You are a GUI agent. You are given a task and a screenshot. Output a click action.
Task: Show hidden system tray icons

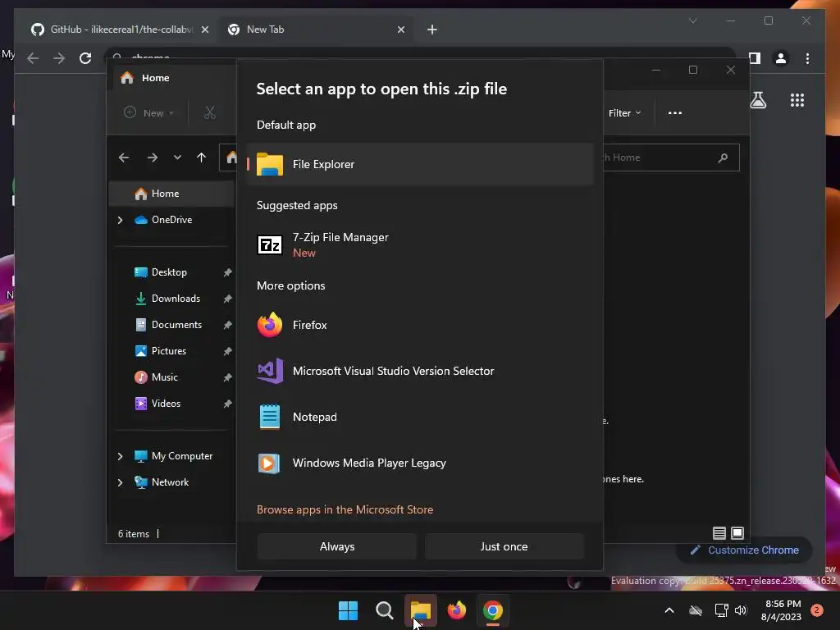point(669,610)
